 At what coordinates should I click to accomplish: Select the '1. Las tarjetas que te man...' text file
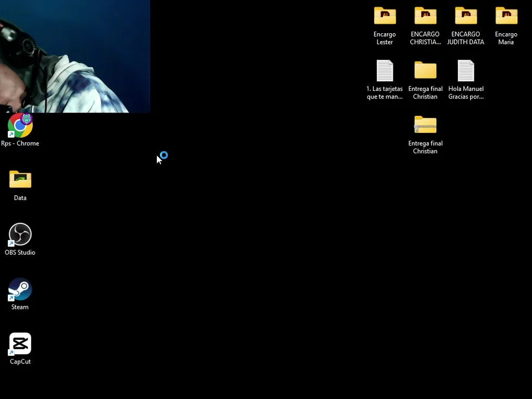[x=385, y=70]
